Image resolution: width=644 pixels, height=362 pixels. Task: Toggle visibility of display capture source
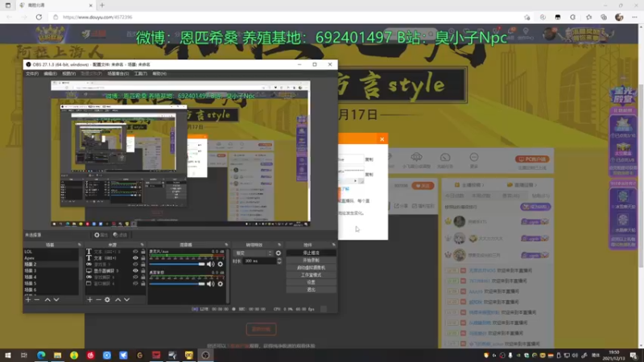[x=135, y=270]
